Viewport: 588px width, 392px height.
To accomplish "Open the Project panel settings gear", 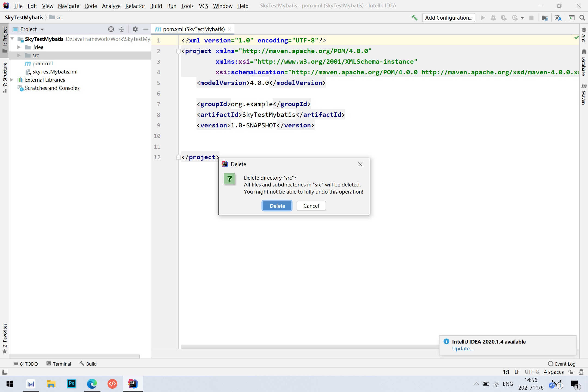I will pos(135,29).
